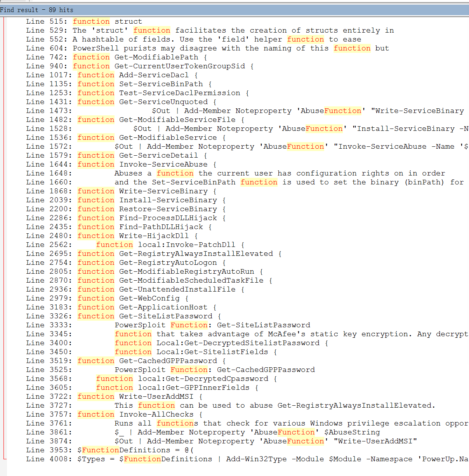
Task: Go to Line 4008 Add-Win32Type result
Action: pos(247,459)
